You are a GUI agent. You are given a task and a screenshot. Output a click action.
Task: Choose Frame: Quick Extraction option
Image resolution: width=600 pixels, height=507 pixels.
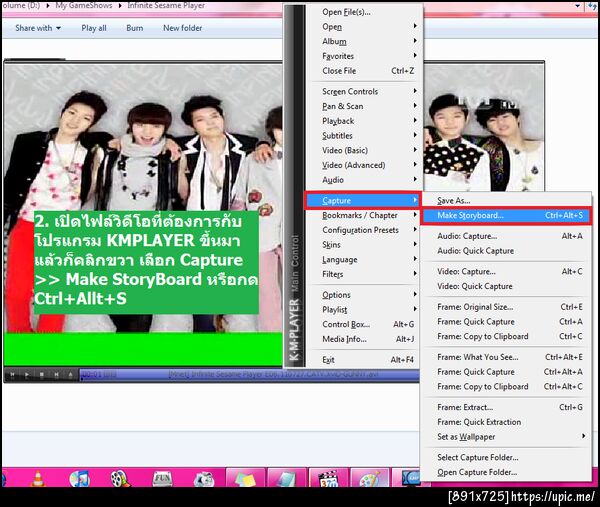click(x=506, y=422)
